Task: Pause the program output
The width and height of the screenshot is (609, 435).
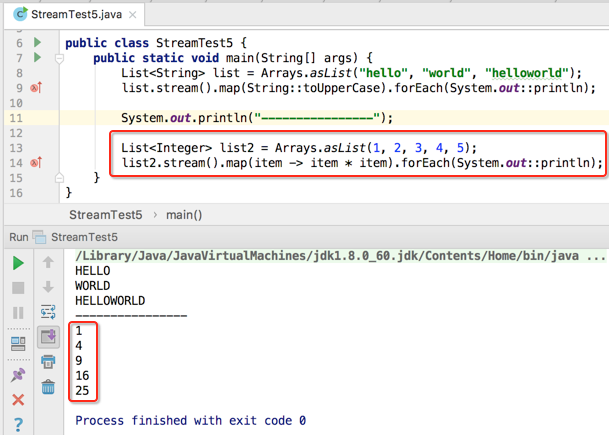Action: click(18, 313)
